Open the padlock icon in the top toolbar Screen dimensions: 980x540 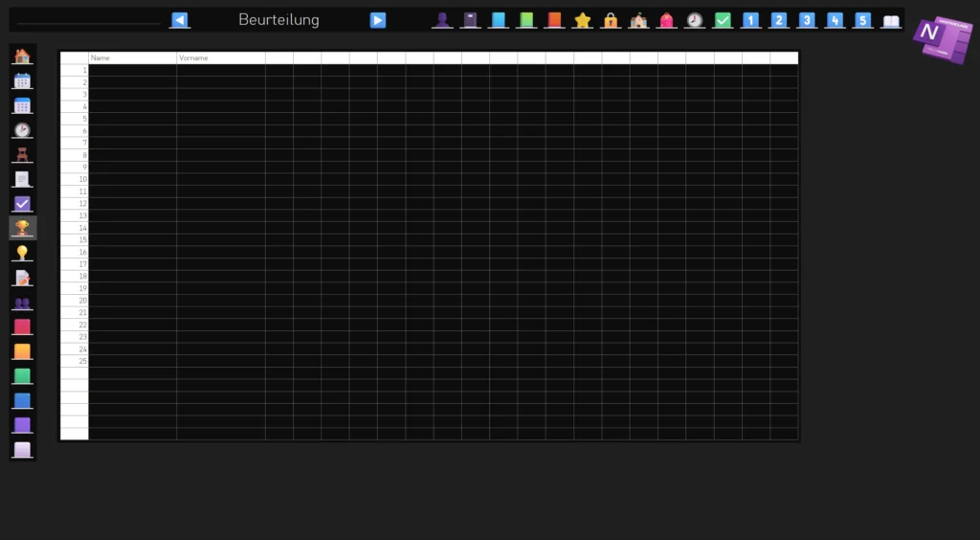pyautogui.click(x=611, y=20)
